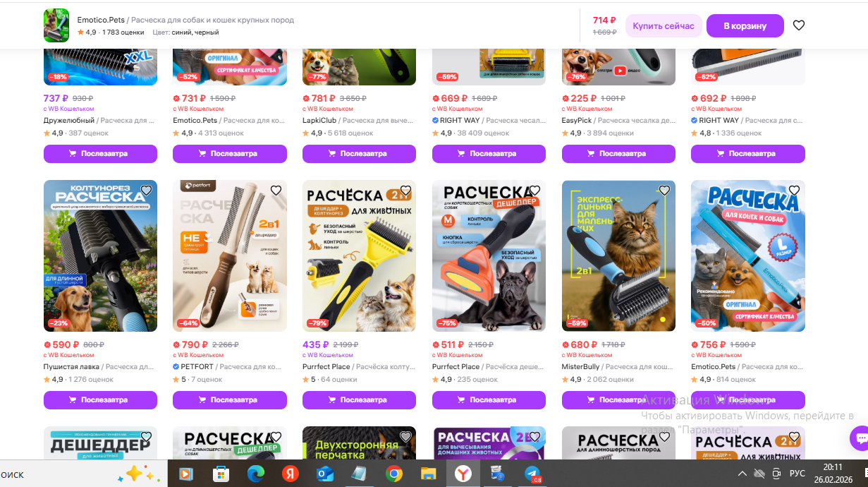Add 435 ₽ Purrfect Place comb to cart

pyautogui.click(x=359, y=400)
